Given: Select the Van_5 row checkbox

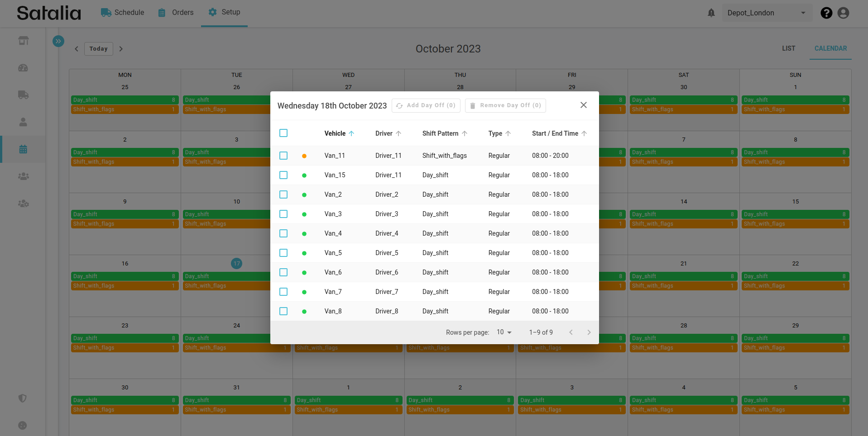Looking at the screenshot, I should tap(283, 253).
